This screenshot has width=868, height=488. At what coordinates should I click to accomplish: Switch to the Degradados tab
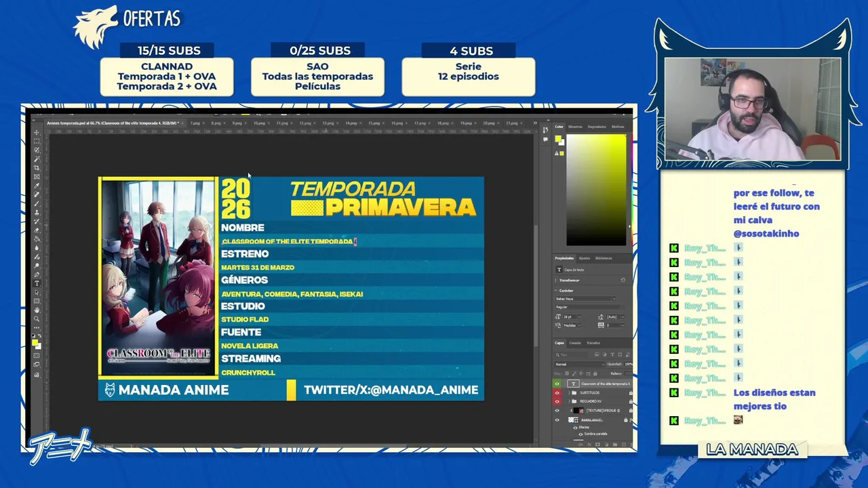597,127
